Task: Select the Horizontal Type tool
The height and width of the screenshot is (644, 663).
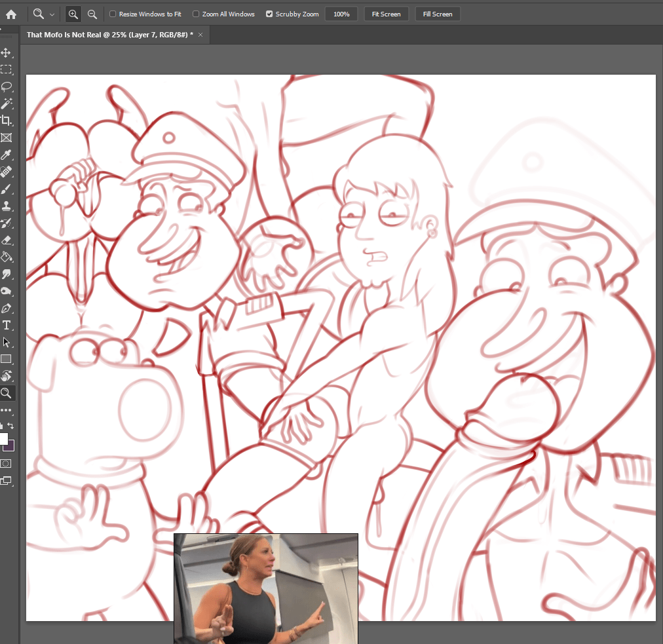Action: click(x=7, y=325)
